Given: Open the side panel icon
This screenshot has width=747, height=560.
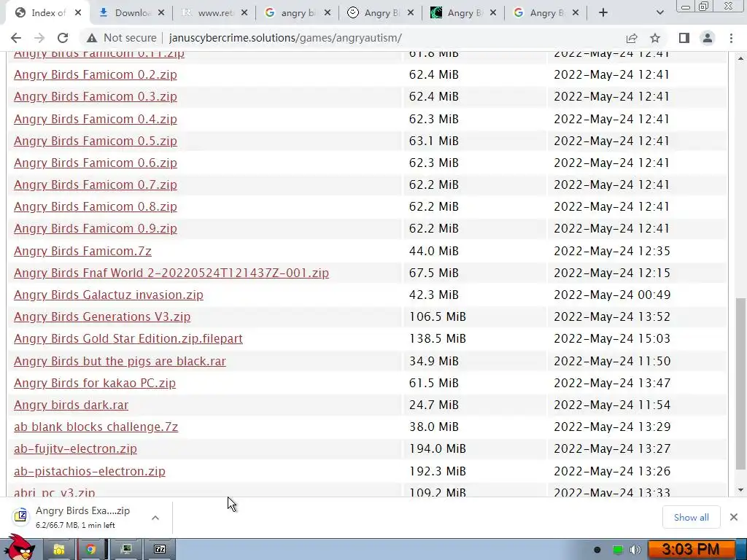Looking at the screenshot, I should (x=684, y=38).
